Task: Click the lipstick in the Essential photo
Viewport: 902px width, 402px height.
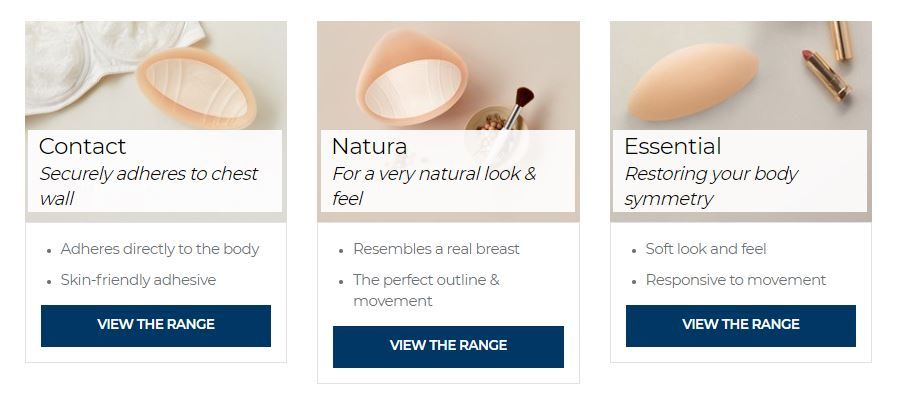Action: tap(827, 70)
